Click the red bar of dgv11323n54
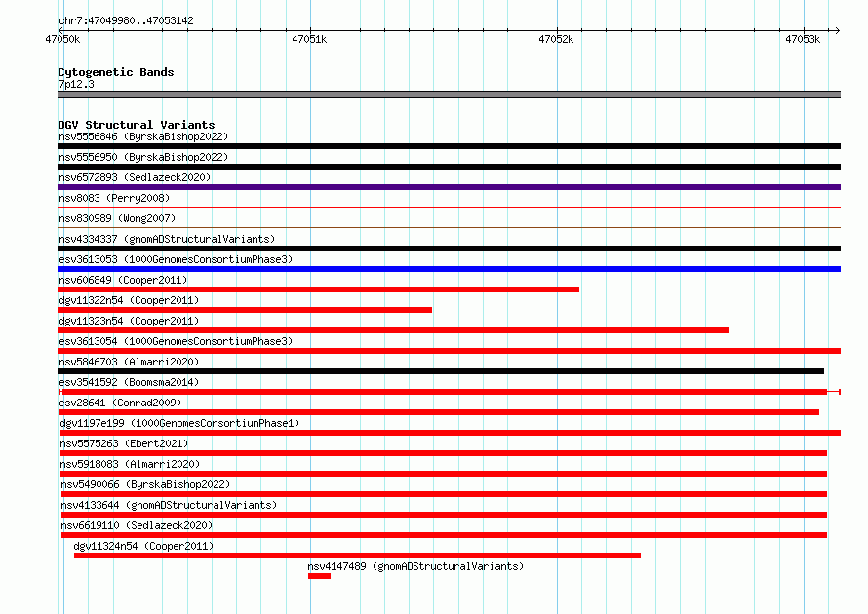The width and height of the screenshot is (868, 614). pos(393,330)
